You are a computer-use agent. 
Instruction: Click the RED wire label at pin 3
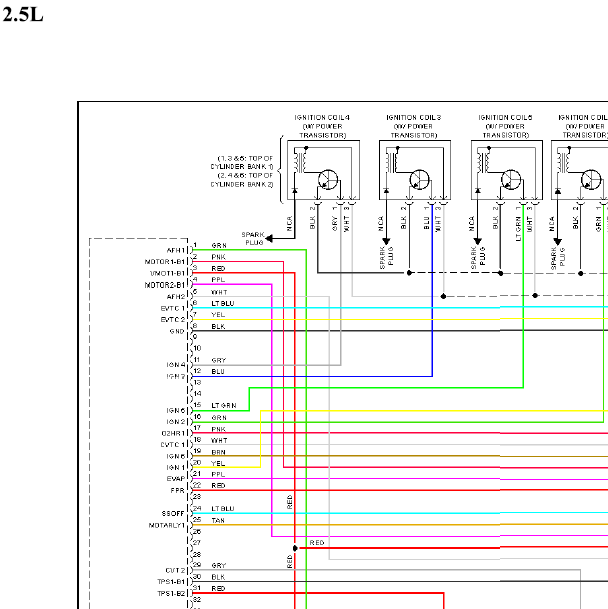click(x=218, y=268)
